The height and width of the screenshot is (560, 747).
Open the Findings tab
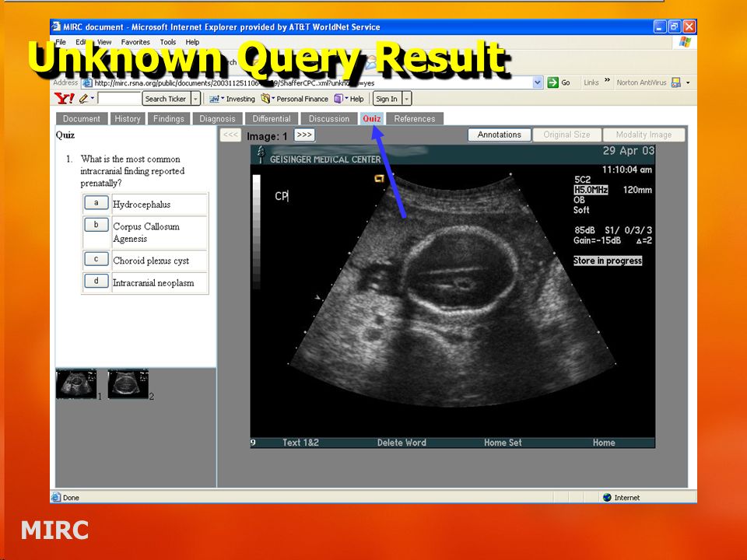pyautogui.click(x=169, y=118)
